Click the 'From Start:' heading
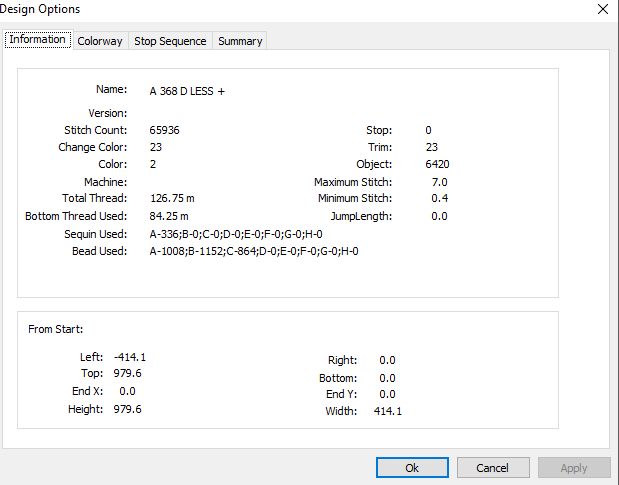This screenshot has height=485, width=619. coord(56,330)
